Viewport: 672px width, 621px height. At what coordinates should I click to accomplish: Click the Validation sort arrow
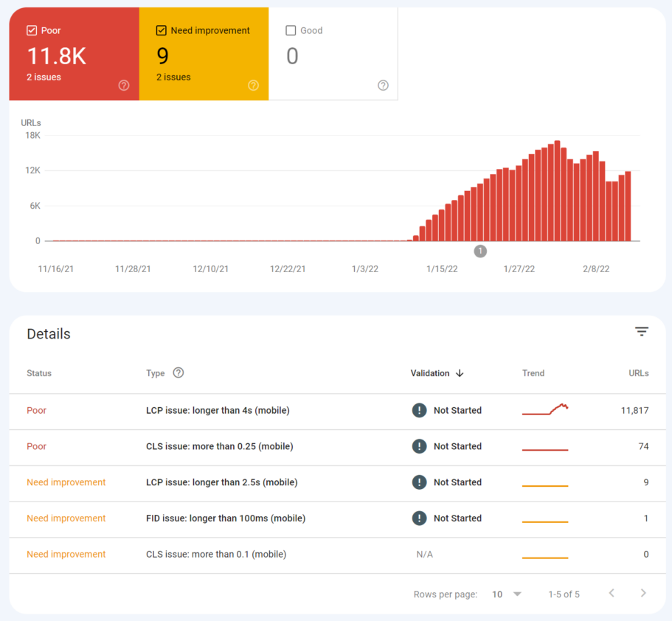460,373
